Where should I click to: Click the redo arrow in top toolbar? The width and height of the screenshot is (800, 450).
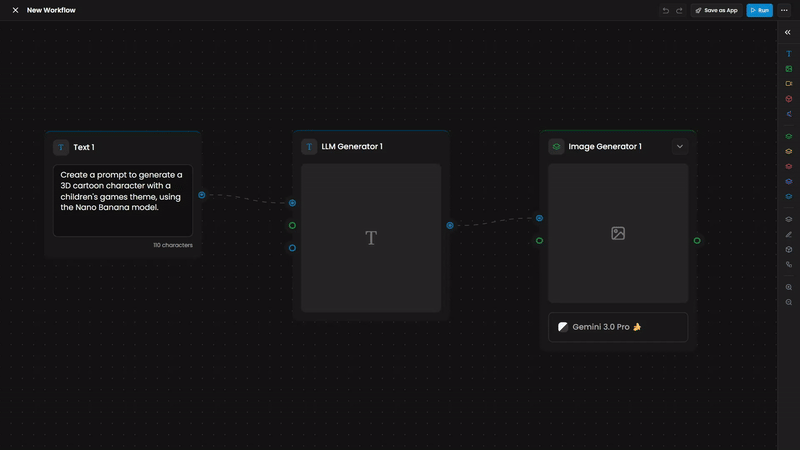click(679, 10)
